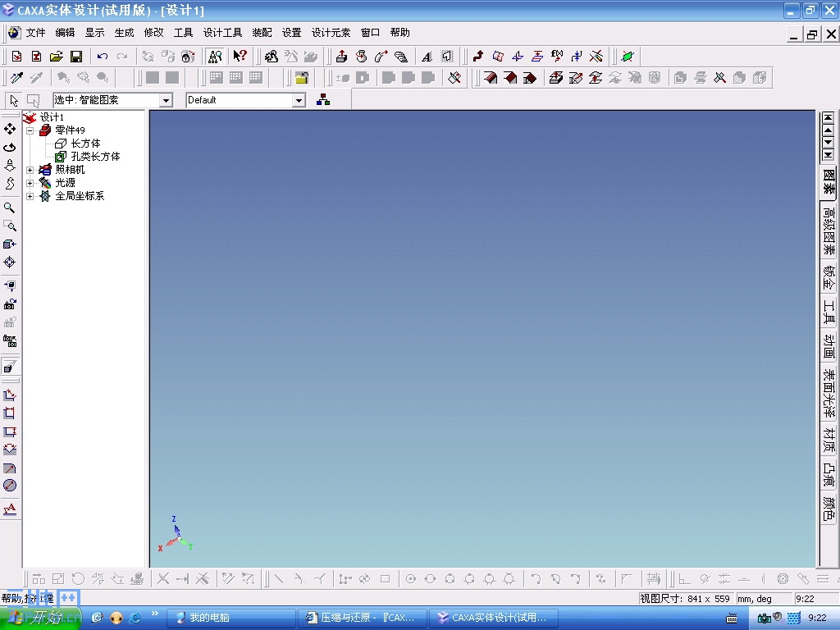Toggle the design tree display icon
Image resolution: width=840 pixels, height=630 pixels.
point(215,57)
